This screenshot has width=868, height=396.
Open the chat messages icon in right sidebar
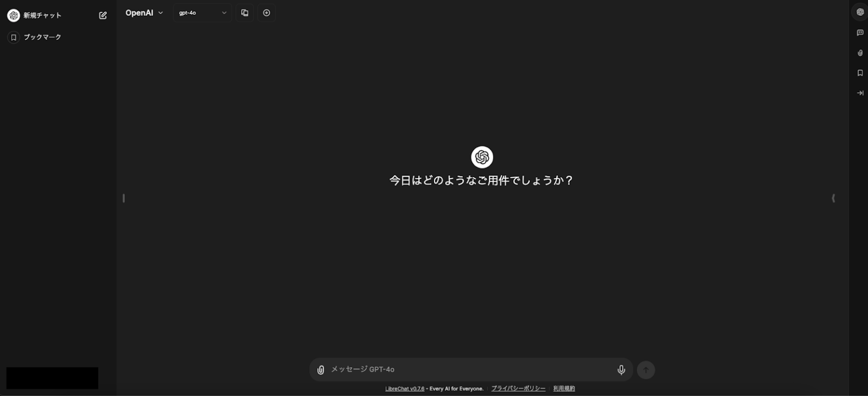pos(860,32)
